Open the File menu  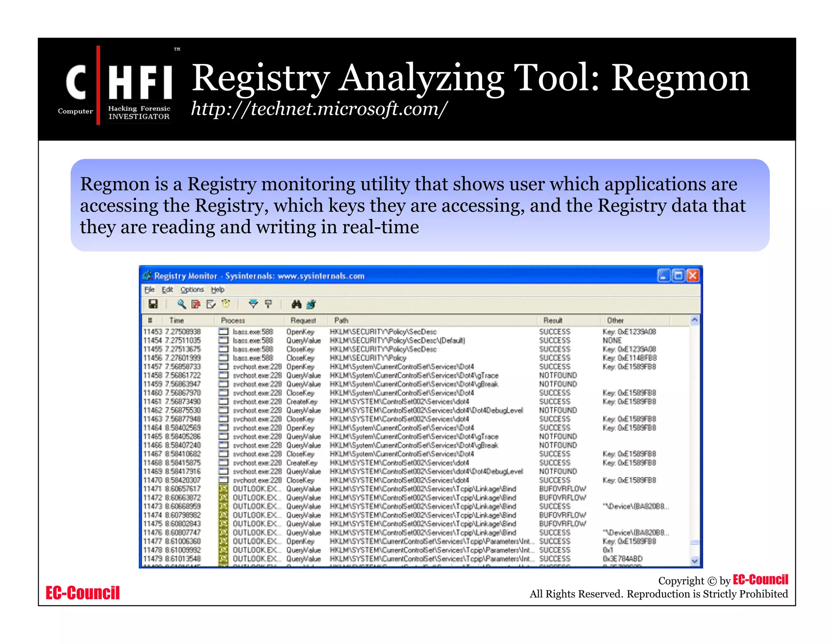click(149, 289)
